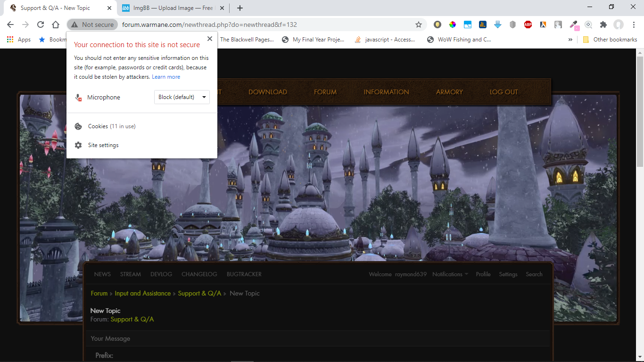
Task: Open the orange and black page extension
Action: (x=543, y=25)
